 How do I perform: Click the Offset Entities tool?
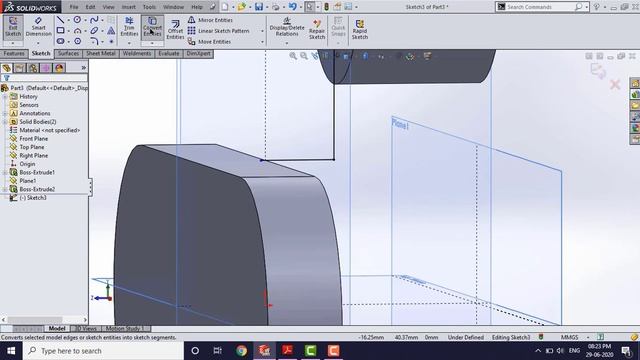pos(175,29)
